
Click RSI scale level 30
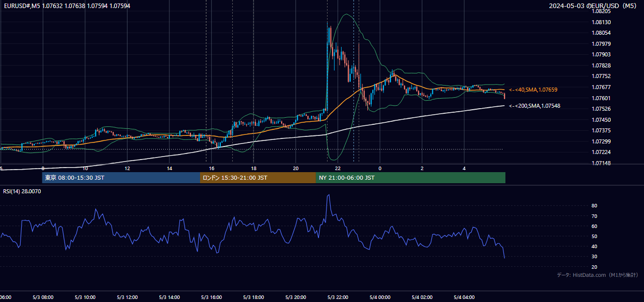595,256
